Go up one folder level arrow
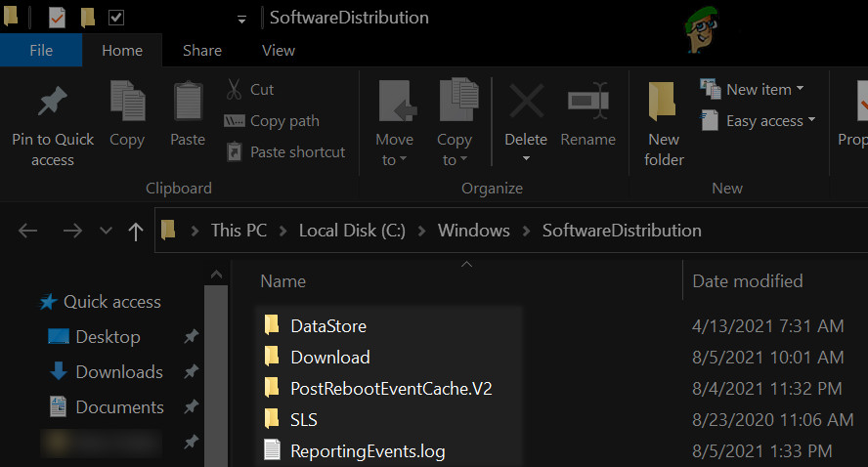Image resolution: width=868 pixels, height=467 pixels. click(x=136, y=232)
